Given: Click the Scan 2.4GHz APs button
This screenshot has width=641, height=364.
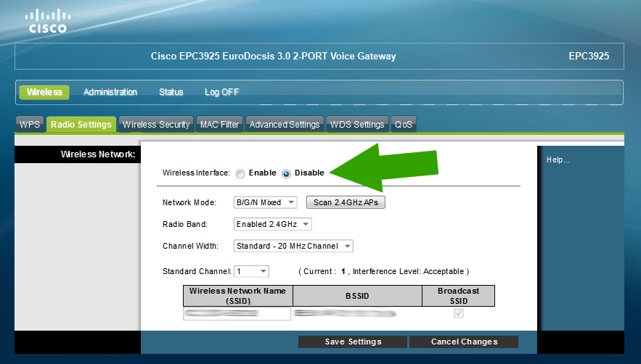Looking at the screenshot, I should point(346,202).
